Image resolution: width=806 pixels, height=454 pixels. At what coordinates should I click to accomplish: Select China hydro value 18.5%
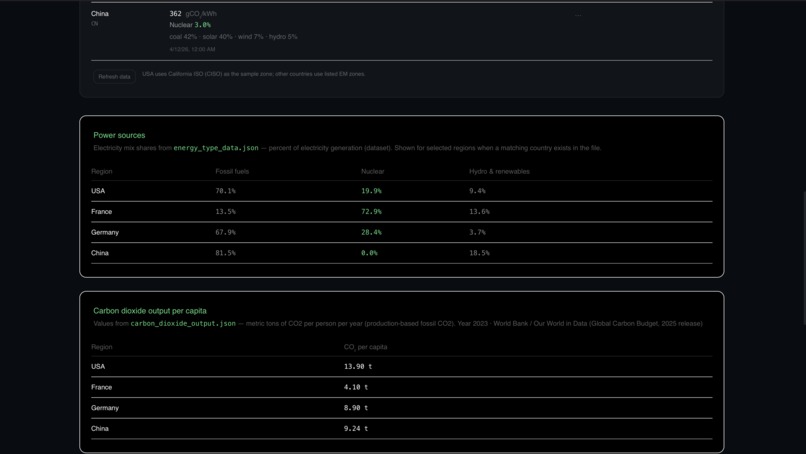[479, 253]
